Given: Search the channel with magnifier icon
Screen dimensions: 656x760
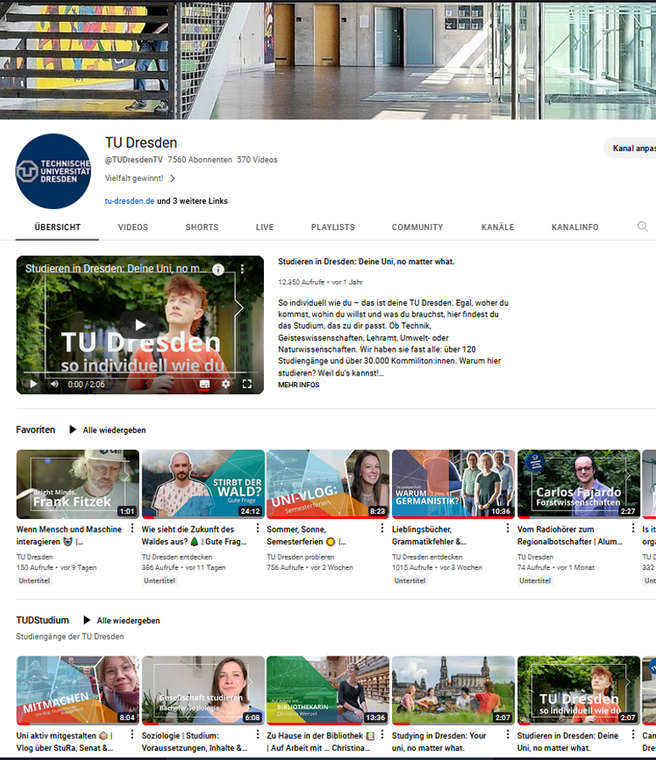Looking at the screenshot, I should coord(642,227).
